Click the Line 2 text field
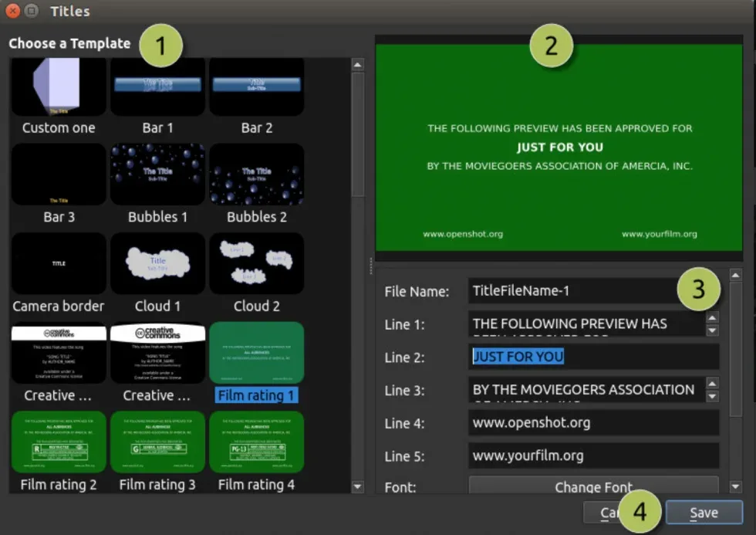Image resolution: width=756 pixels, height=535 pixels. click(593, 357)
